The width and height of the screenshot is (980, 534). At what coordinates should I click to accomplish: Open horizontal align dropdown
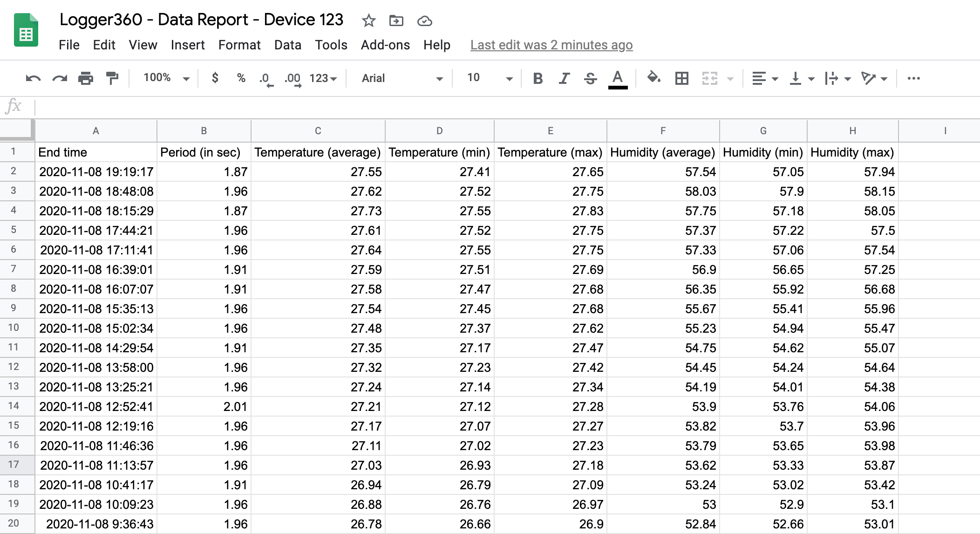point(765,78)
